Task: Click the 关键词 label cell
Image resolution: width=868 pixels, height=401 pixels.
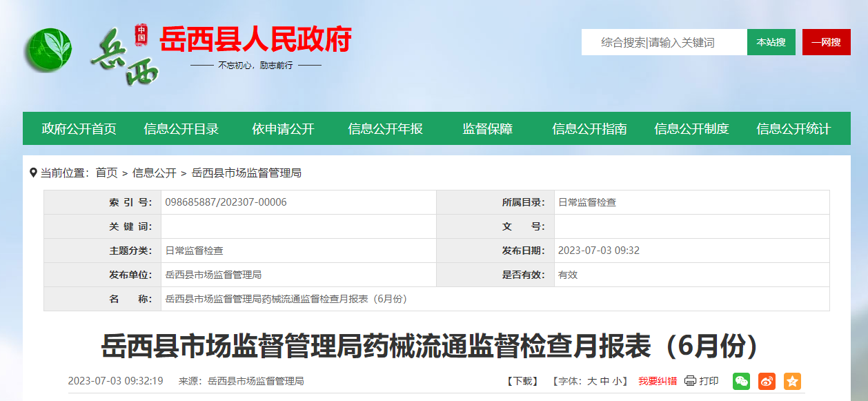Action: point(103,226)
